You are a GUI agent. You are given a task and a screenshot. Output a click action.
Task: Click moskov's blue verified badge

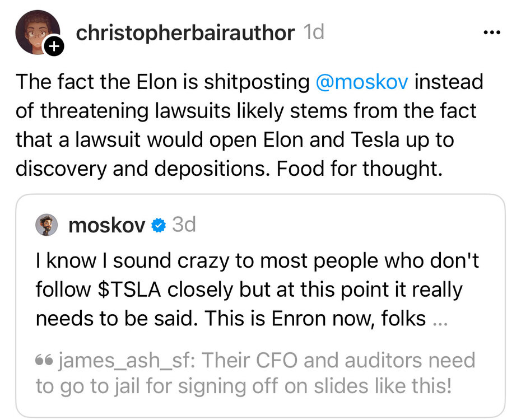click(x=159, y=226)
